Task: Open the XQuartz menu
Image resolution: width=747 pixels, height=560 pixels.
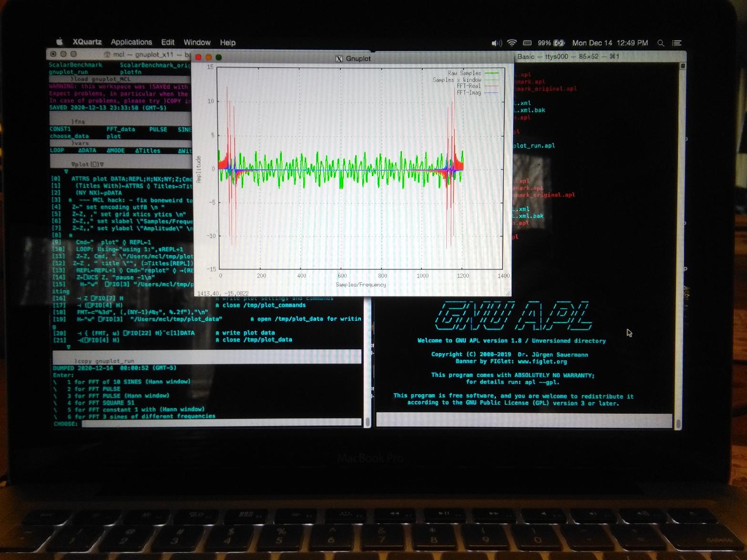Action: tap(87, 42)
